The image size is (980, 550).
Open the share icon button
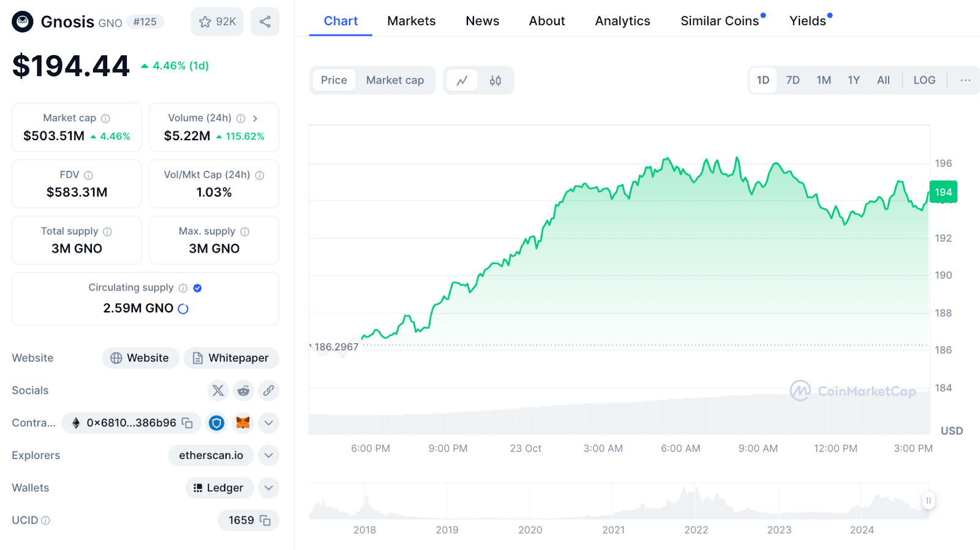tap(265, 22)
